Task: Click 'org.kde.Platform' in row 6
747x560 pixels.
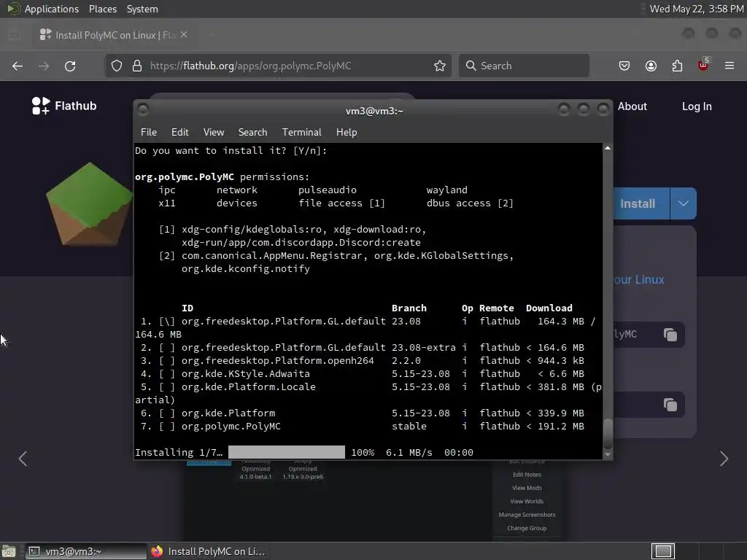Action: (x=228, y=413)
